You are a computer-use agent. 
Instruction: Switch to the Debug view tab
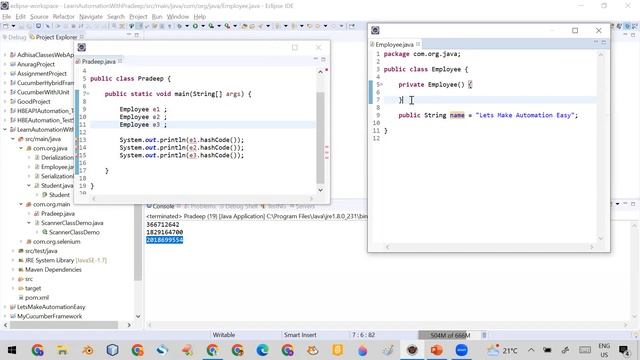click(15, 37)
